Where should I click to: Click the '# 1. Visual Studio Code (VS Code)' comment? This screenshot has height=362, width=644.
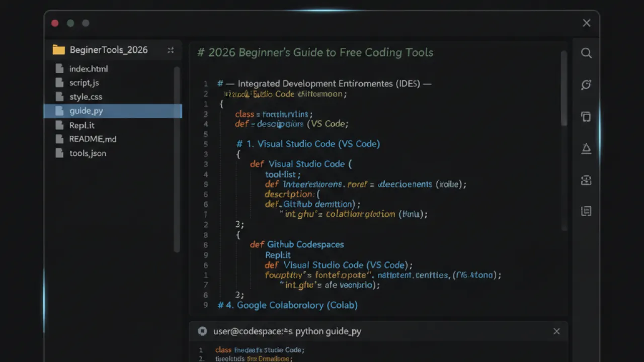point(308,144)
